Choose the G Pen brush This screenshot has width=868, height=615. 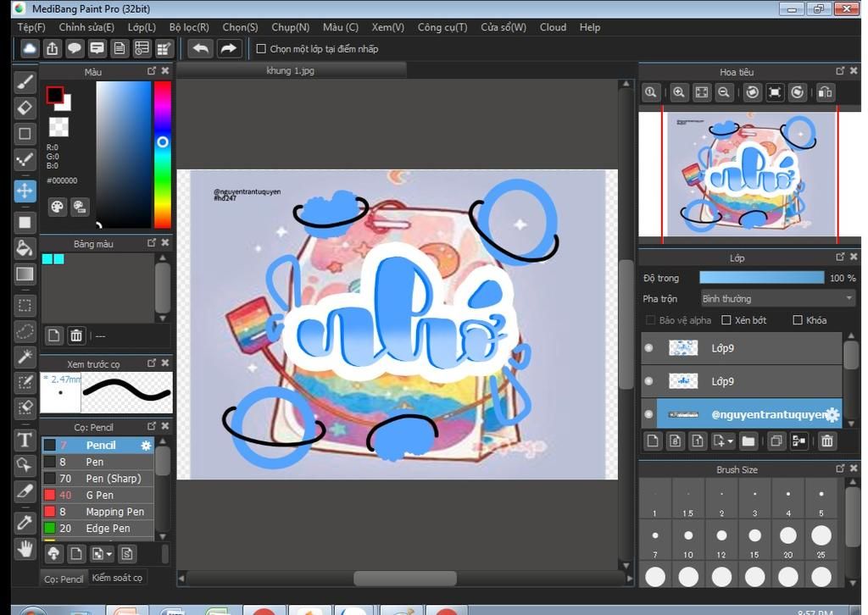coord(97,495)
